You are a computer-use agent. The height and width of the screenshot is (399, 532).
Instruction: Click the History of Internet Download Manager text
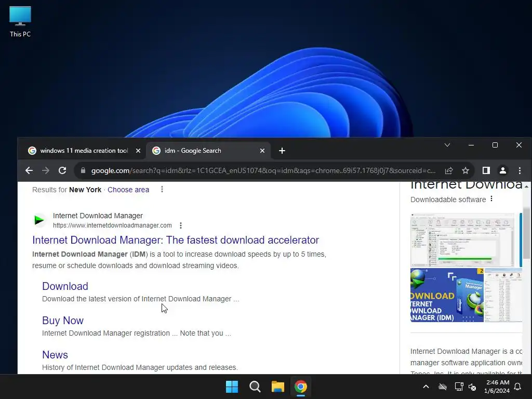tap(140, 367)
